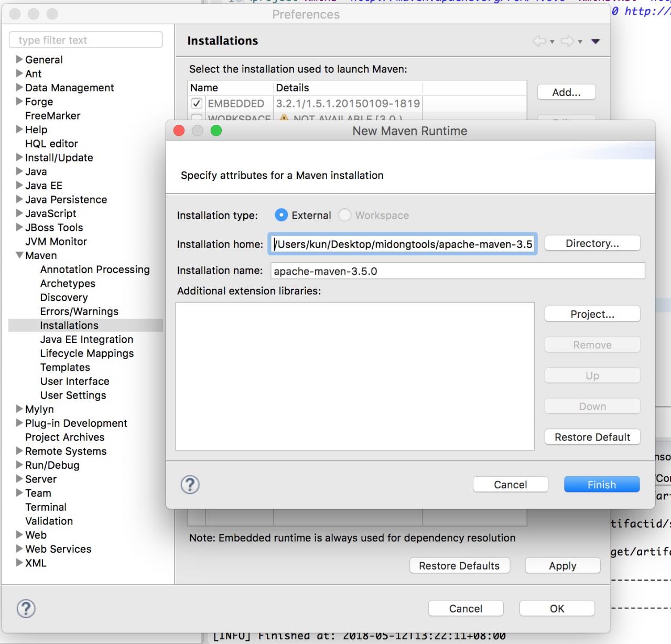The image size is (671, 644).
Task: Collapse the Maven tree node
Action: [x=19, y=255]
